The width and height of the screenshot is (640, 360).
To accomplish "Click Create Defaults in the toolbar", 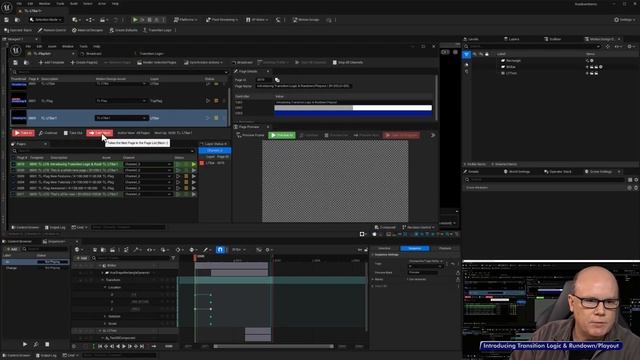I will tap(123, 30).
